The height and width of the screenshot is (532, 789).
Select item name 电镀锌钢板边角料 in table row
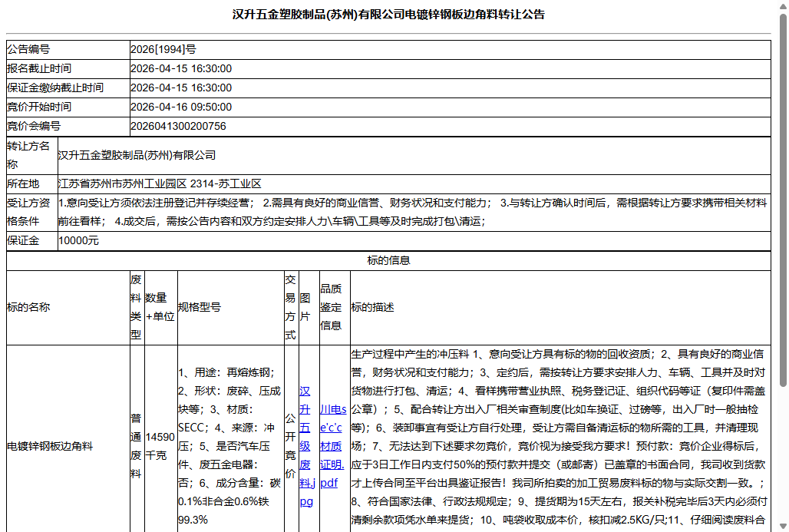click(50, 447)
